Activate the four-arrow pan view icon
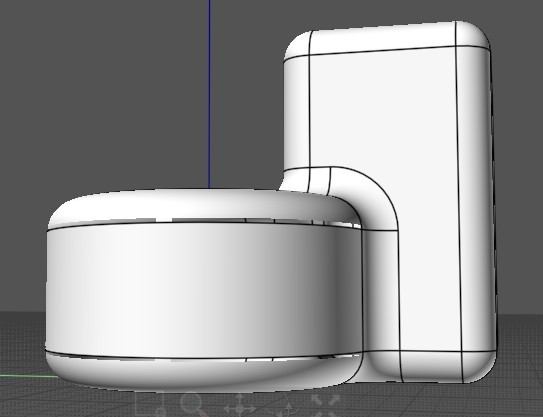 [x=240, y=406]
